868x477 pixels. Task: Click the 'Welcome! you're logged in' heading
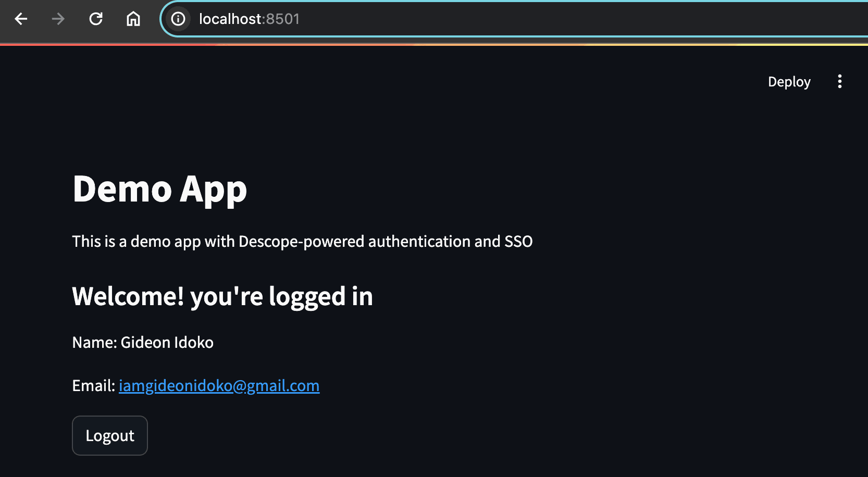[222, 296]
